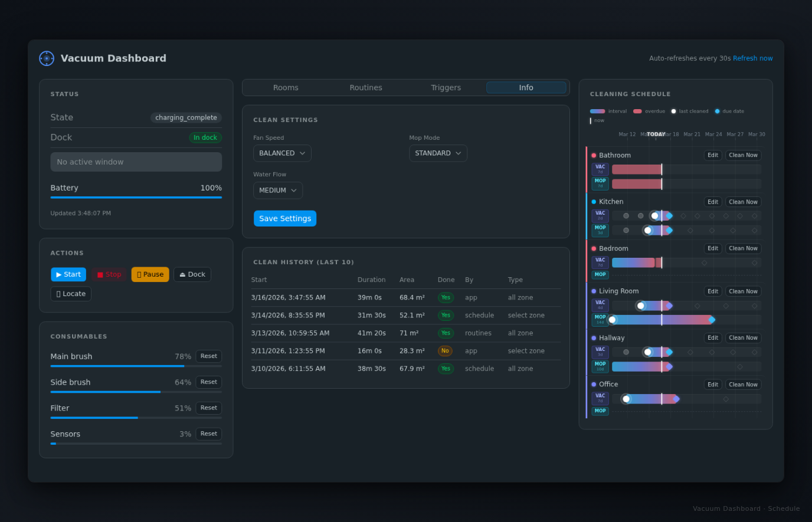Click the Refresh now link

752,58
